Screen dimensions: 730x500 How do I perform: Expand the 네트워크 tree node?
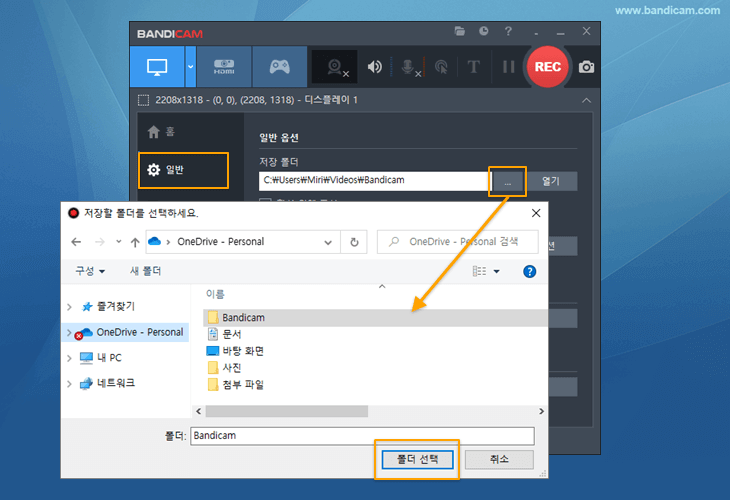coord(69,384)
